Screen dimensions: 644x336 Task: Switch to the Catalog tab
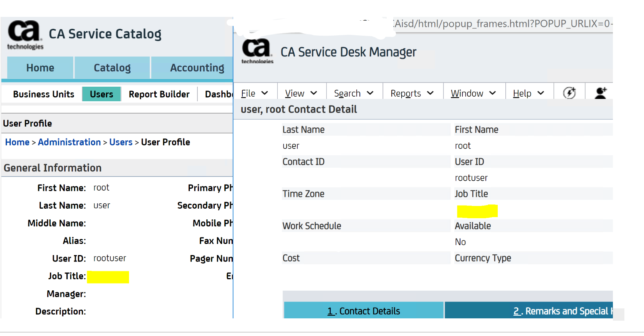112,68
